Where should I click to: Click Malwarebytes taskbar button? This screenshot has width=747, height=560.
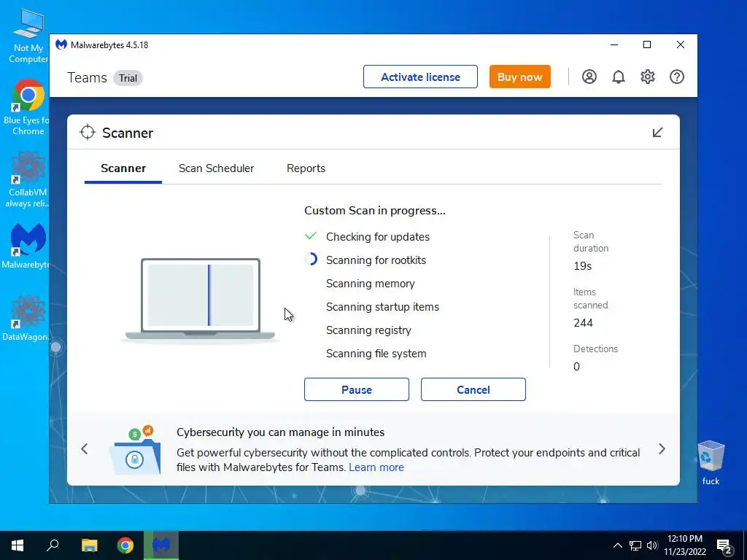click(x=161, y=545)
